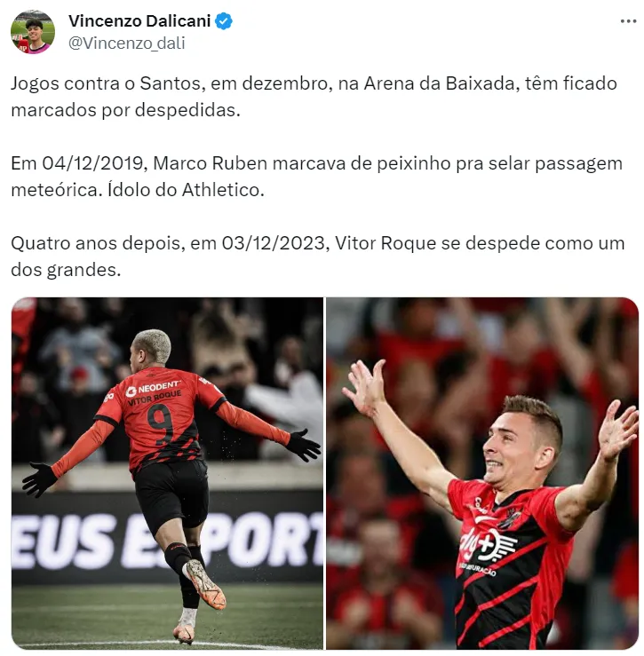Open the left photo of Vitor Roque celebrating
The height and width of the screenshot is (656, 644).
pos(167,473)
